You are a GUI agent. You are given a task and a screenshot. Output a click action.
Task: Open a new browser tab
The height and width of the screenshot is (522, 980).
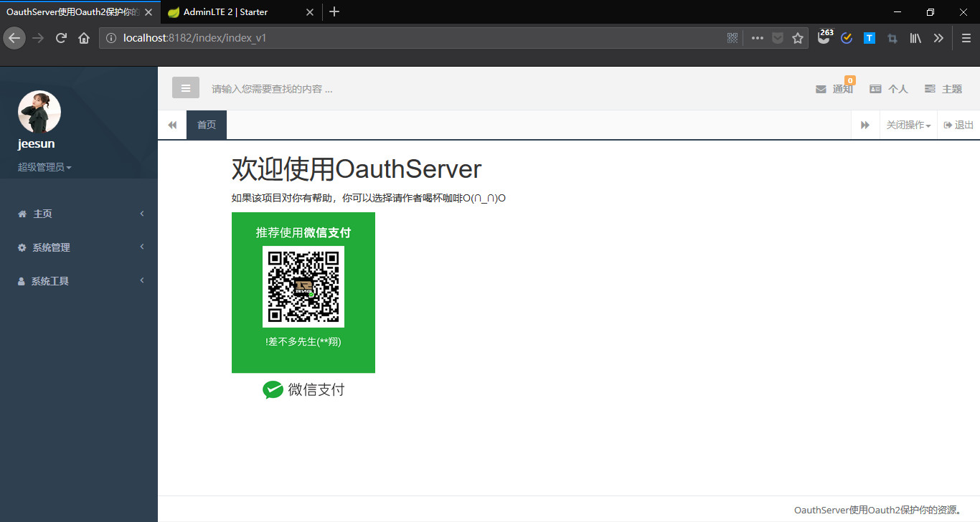click(334, 11)
